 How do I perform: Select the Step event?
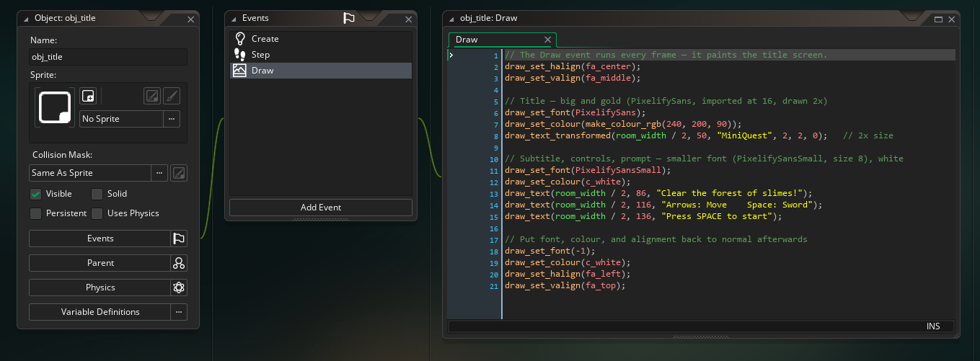point(321,55)
